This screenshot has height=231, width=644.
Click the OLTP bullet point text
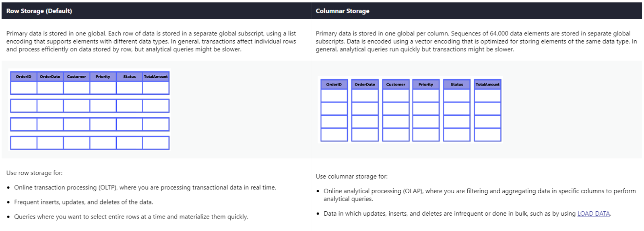pos(145,187)
